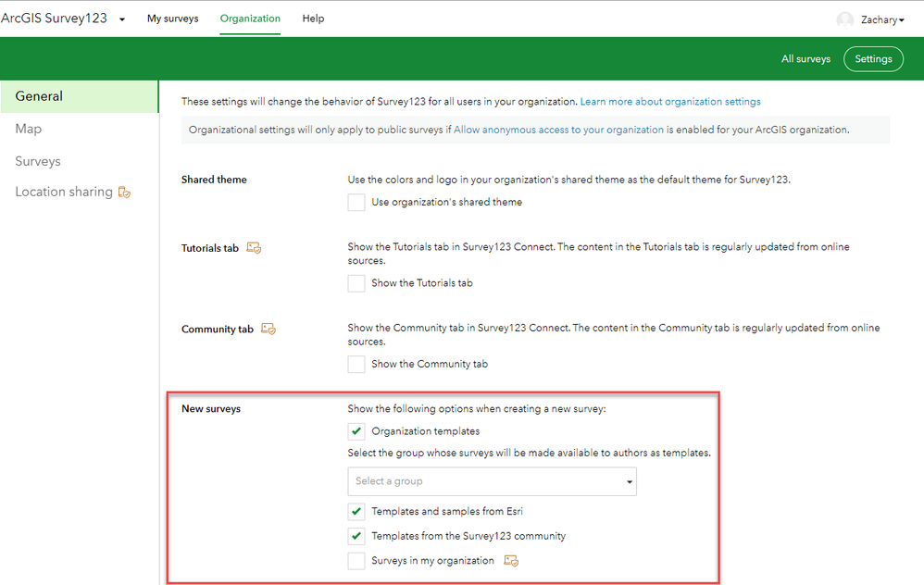The width and height of the screenshot is (924, 585).
Task: Click badge icon after Surveys in my organization
Action: coord(511,560)
